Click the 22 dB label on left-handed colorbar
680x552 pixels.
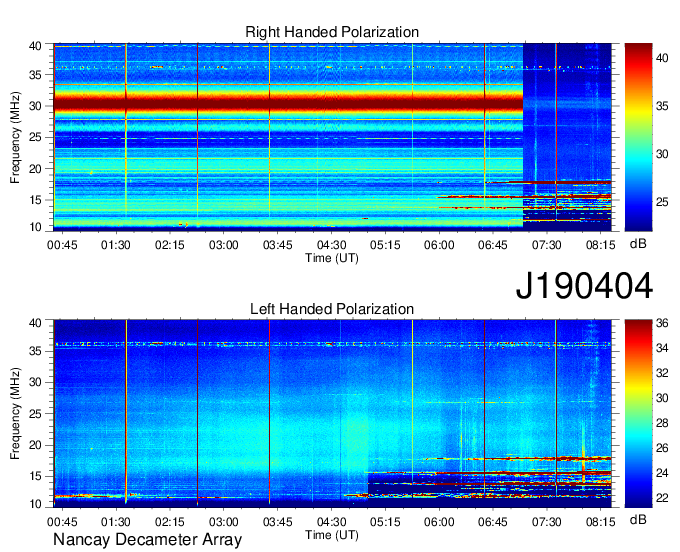pos(662,498)
